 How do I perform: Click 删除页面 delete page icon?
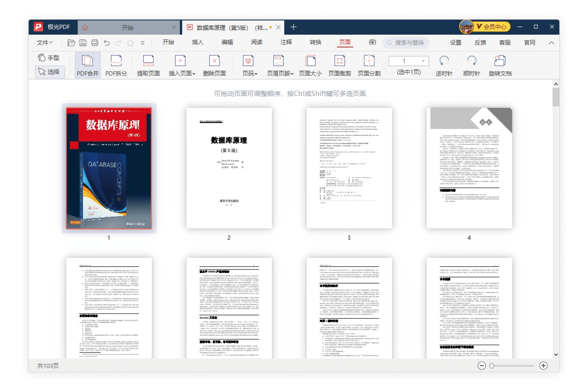click(214, 65)
